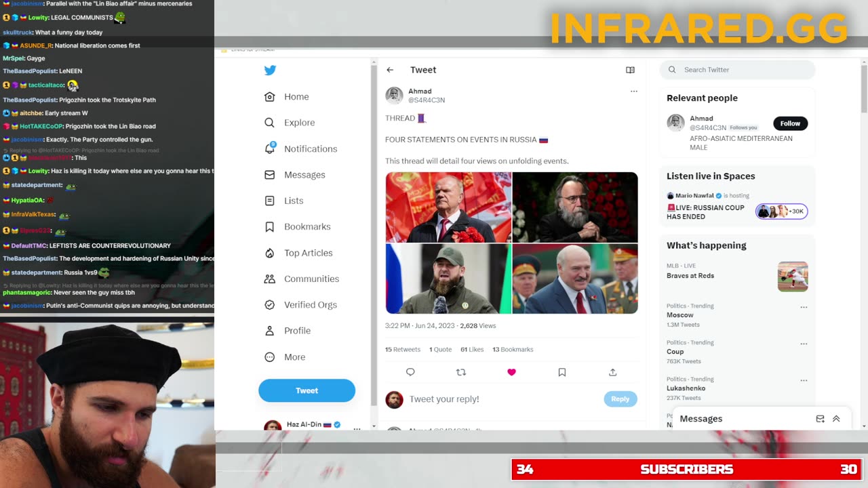Click the Messages envelope icon

pyautogui.click(x=269, y=175)
